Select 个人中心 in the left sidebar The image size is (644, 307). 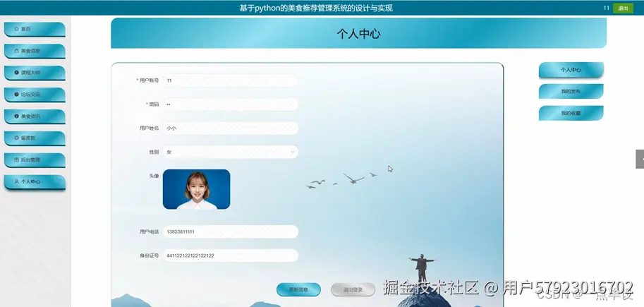point(35,181)
